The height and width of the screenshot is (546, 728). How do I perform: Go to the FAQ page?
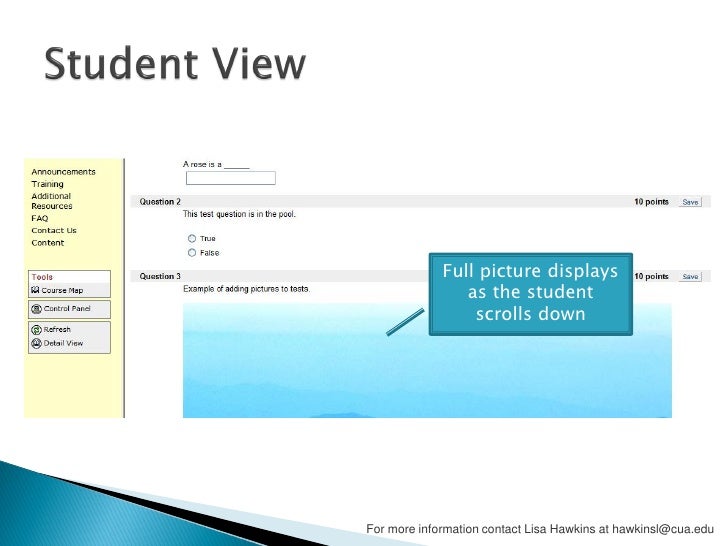39,218
